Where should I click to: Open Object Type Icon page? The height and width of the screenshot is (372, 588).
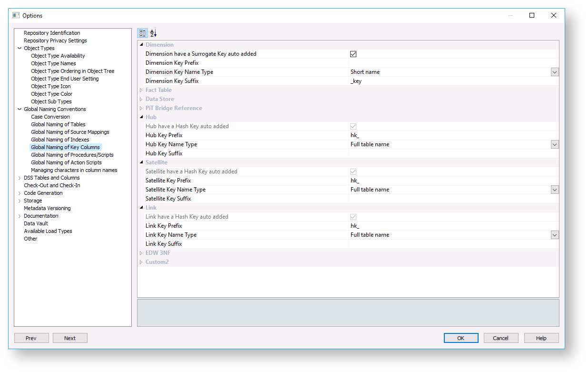51,86
